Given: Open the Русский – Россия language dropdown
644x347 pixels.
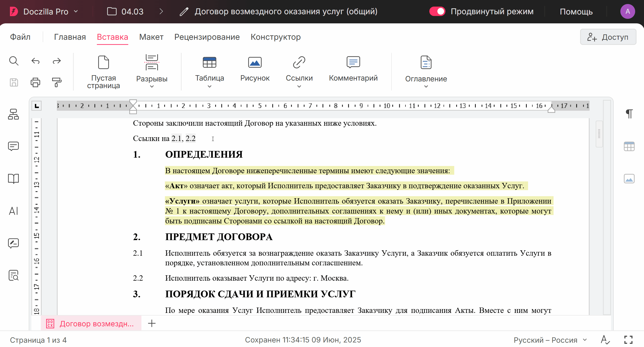Looking at the screenshot, I should 550,340.
